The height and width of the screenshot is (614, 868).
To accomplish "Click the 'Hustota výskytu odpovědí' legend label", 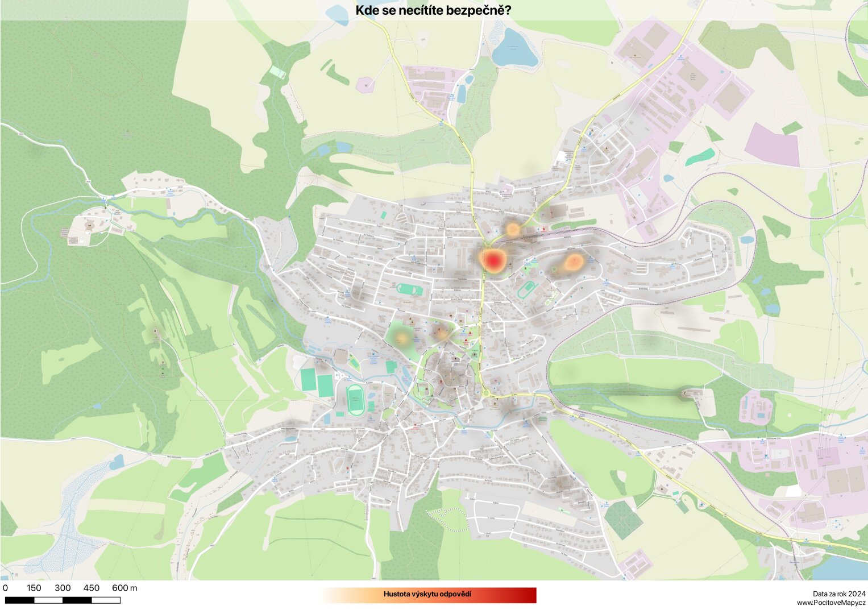I will (x=427, y=594).
